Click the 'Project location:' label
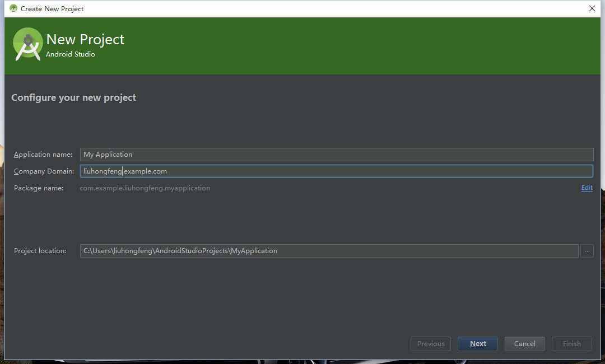Viewport: 605px width, 364px height. [x=40, y=251]
